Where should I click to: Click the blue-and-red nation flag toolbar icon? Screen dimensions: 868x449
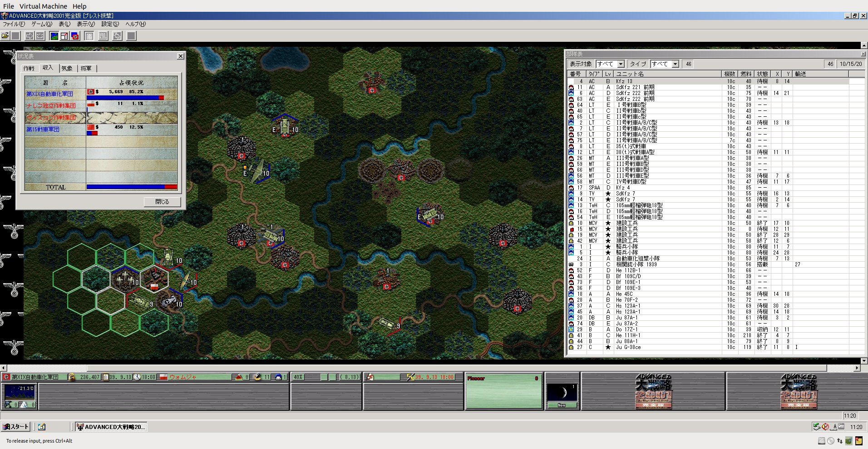click(75, 36)
